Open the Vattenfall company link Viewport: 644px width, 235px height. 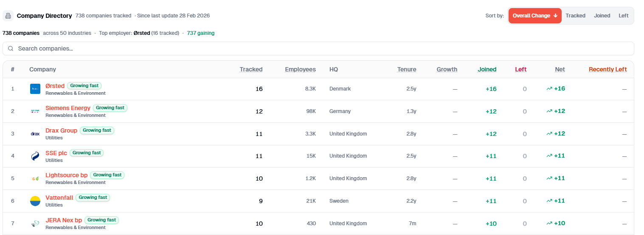59,198
